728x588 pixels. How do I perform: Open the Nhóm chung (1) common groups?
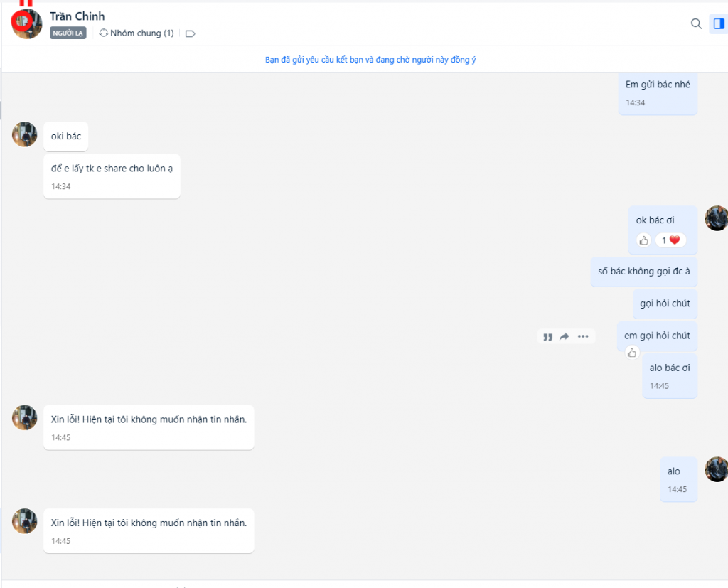(136, 33)
